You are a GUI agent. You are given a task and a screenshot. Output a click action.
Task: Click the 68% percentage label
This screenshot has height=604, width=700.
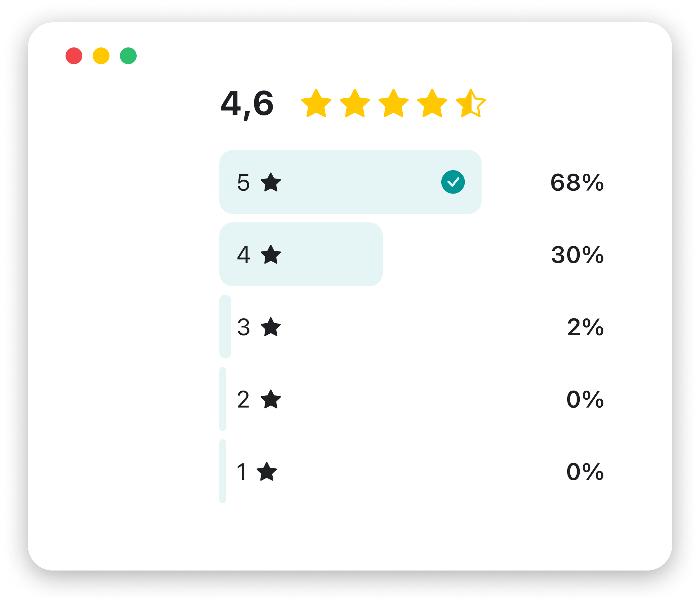[577, 182]
